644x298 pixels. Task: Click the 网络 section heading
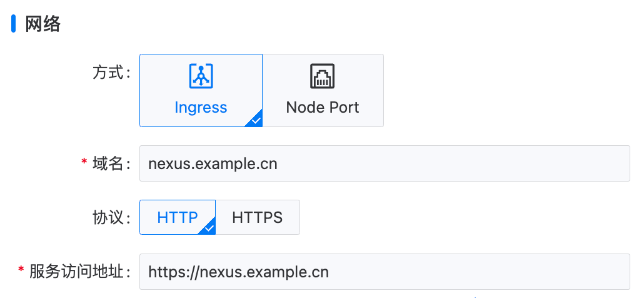[x=43, y=24]
